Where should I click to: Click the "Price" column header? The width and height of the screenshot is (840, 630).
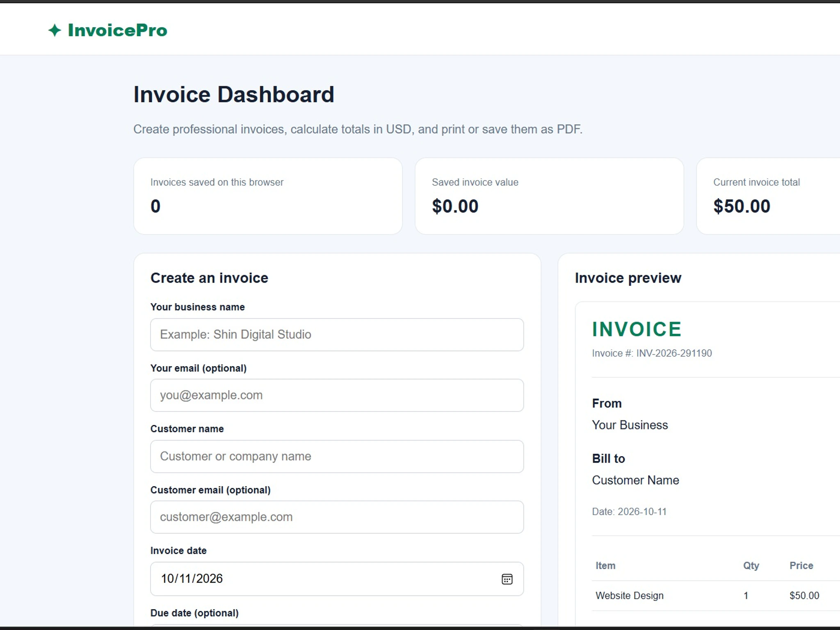coord(801,566)
